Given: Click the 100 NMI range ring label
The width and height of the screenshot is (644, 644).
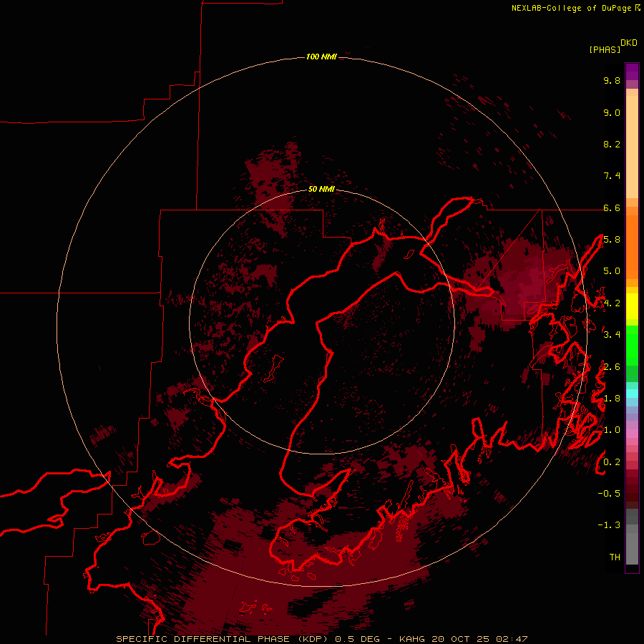Looking at the screenshot, I should (321, 57).
